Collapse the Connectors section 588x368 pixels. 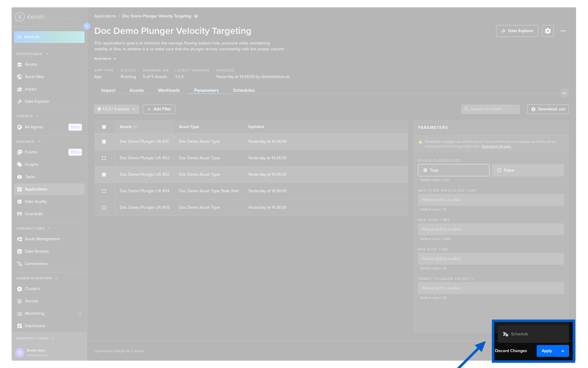coord(49,228)
